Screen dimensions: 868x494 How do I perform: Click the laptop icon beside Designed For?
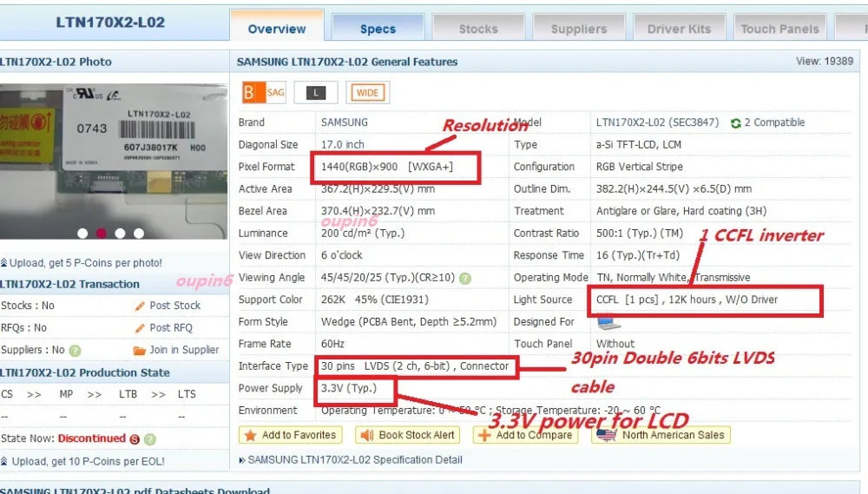tap(608, 322)
